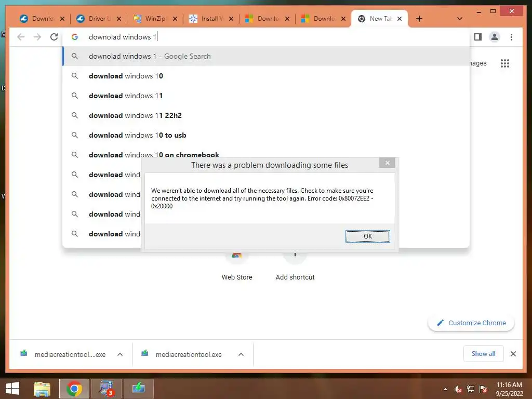Switch to the Driver U tab
Screen dimensions: 532x399
click(x=94, y=19)
